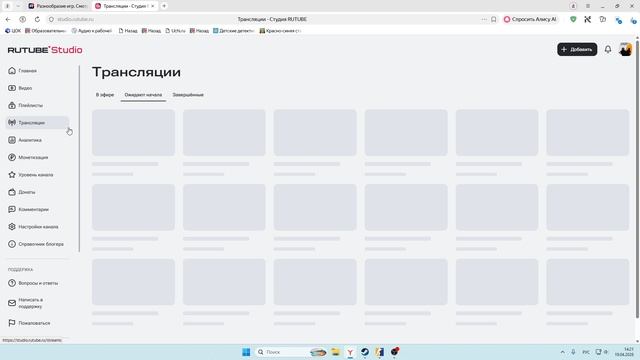Switch to Ожидают начала tab
The image size is (640, 360).
[143, 95]
